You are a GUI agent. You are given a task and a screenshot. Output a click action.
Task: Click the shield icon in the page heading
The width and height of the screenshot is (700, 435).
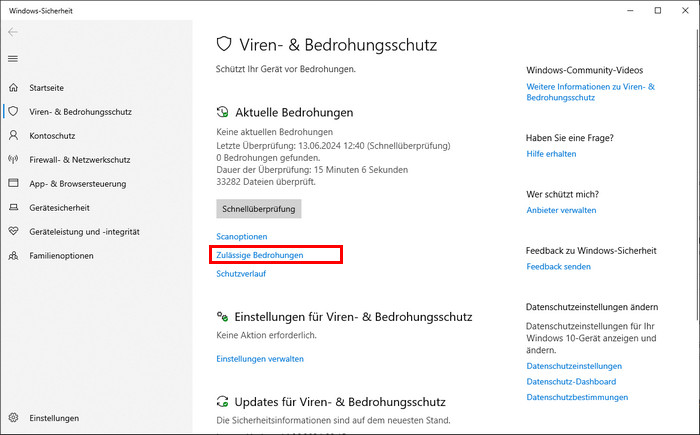click(x=224, y=44)
